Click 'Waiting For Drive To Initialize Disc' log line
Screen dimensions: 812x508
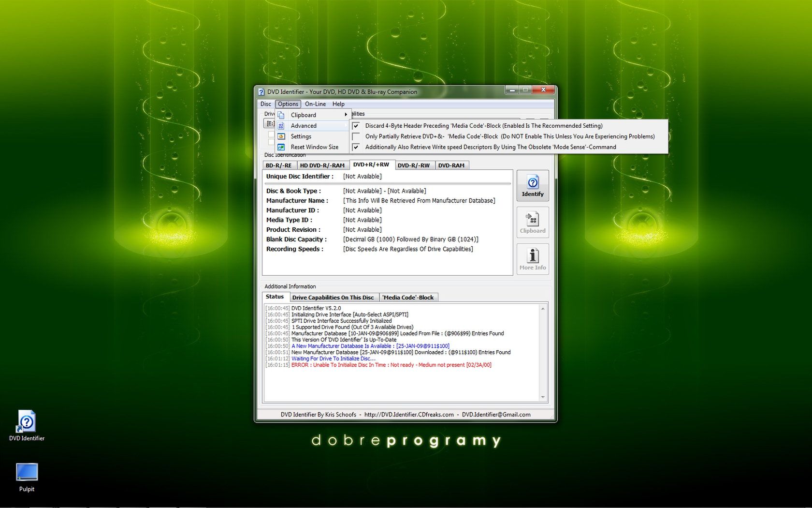click(320, 359)
